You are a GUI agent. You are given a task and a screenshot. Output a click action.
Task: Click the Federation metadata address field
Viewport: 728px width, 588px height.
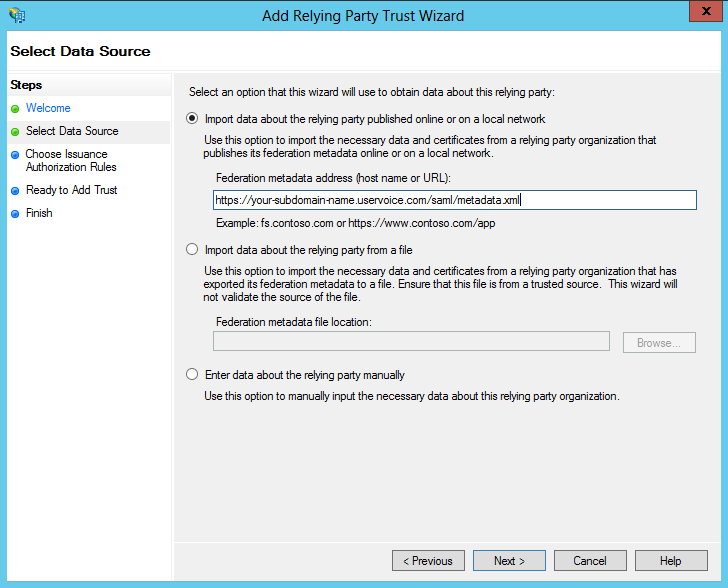(455, 200)
